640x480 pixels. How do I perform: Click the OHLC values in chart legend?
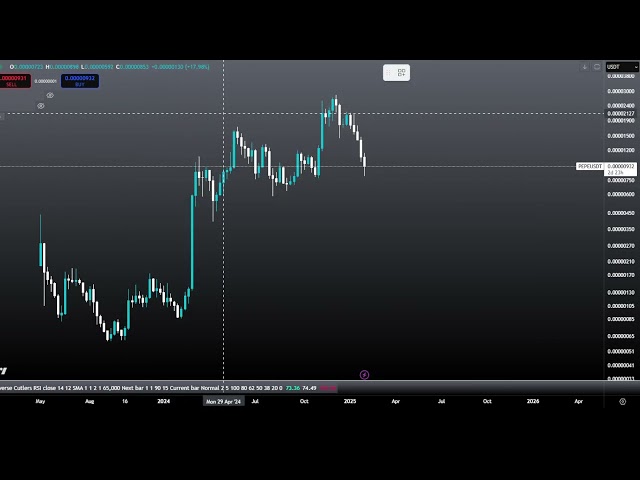[110, 67]
